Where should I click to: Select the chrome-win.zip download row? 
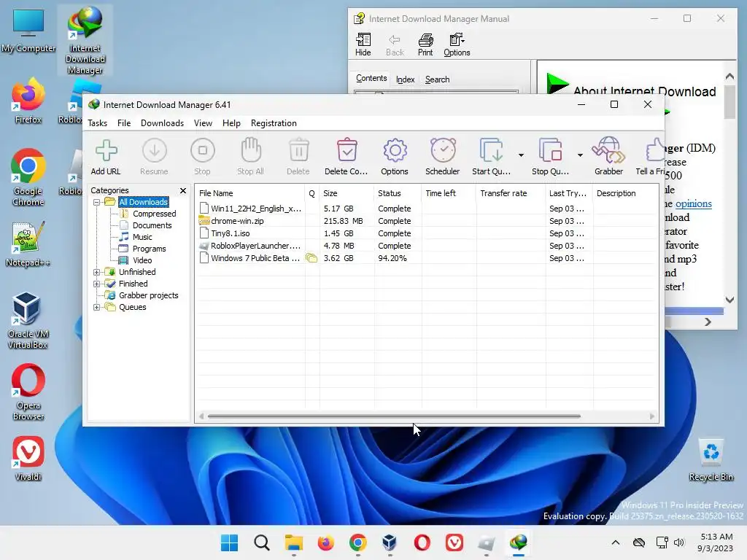pyautogui.click(x=427, y=221)
